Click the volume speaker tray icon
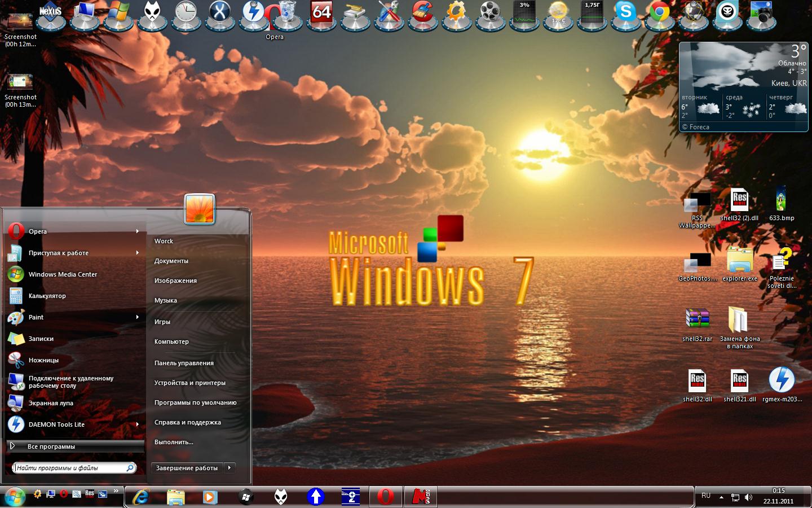Viewport: 812px width, 508px height. 748,497
